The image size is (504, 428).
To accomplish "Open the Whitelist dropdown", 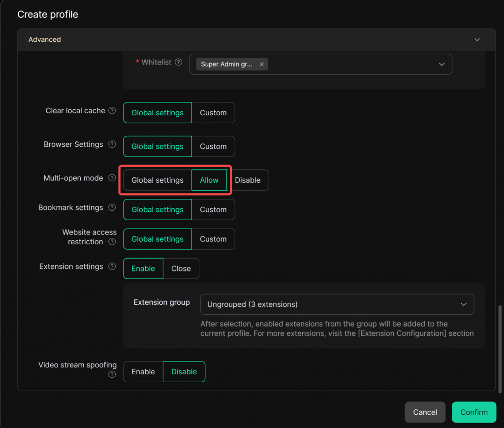I will point(441,65).
